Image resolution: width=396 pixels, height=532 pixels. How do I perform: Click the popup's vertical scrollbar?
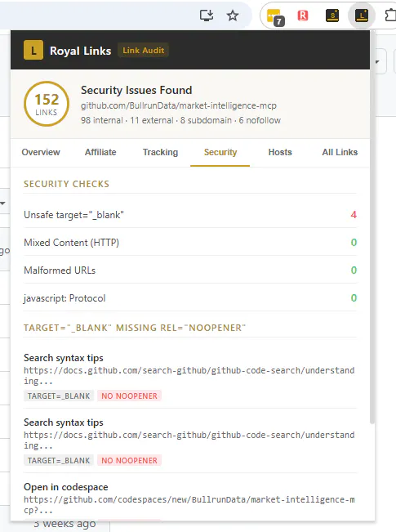point(372,227)
